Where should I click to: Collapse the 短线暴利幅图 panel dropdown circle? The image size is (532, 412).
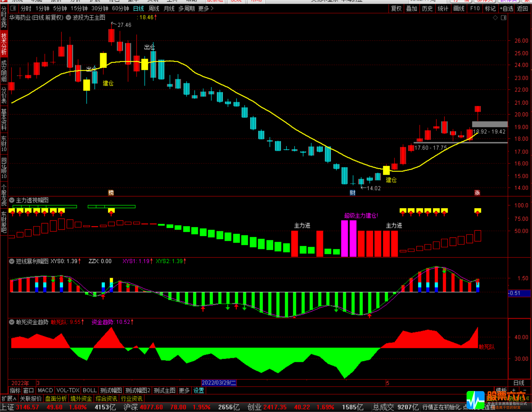(x=12, y=261)
